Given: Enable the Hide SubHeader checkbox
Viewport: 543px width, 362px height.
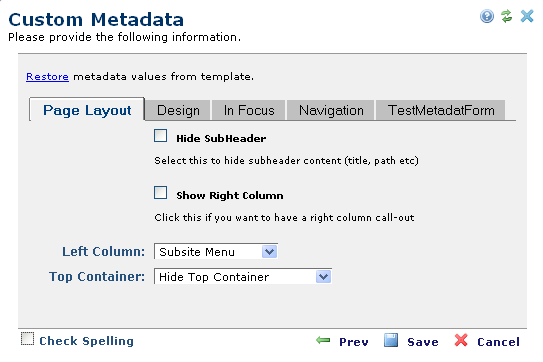Looking at the screenshot, I should tap(160, 136).
